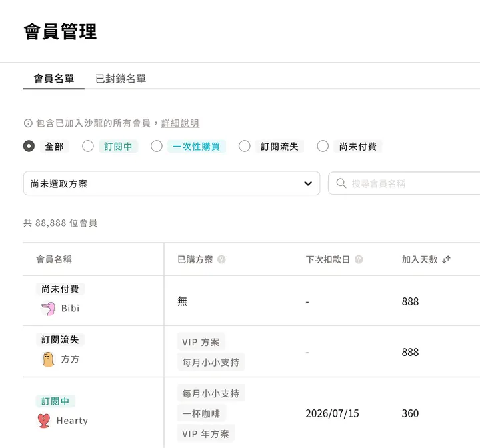Click 每月小小支持 tag in 方方 row
Viewport: 480px width, 448px height.
pos(211,362)
